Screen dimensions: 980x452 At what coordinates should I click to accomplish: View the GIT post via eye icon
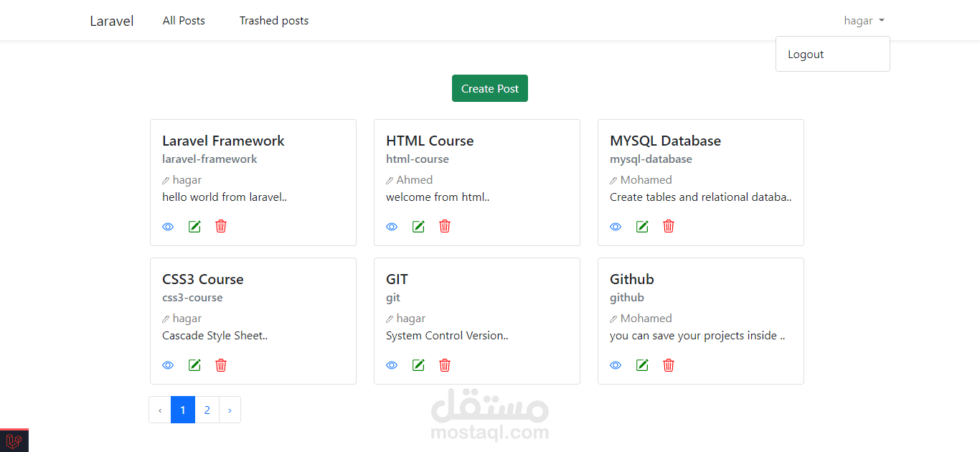tap(392, 365)
